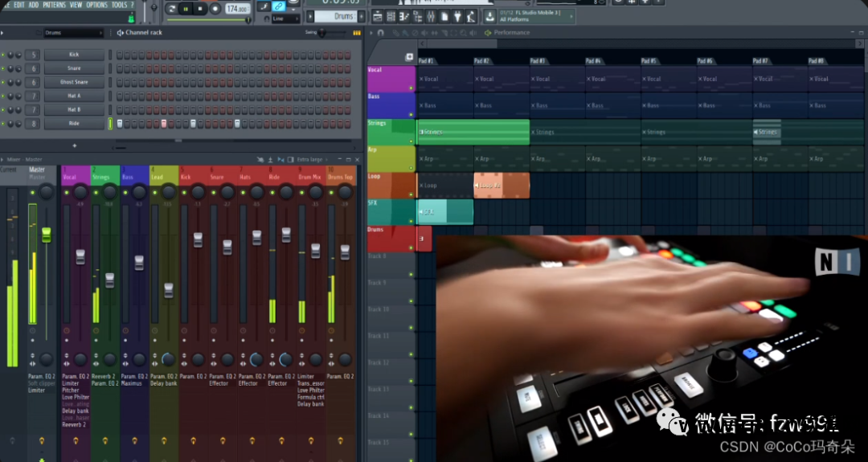Click the Ghost Snare channel button

74,82
